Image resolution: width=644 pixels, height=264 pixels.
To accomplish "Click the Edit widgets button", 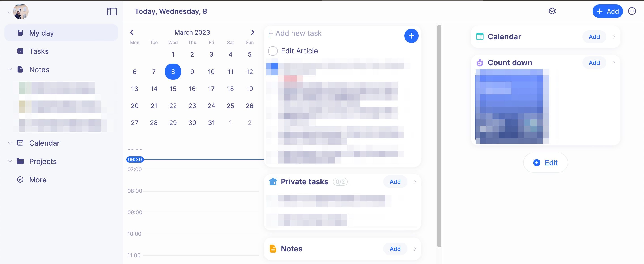I will pos(545,163).
